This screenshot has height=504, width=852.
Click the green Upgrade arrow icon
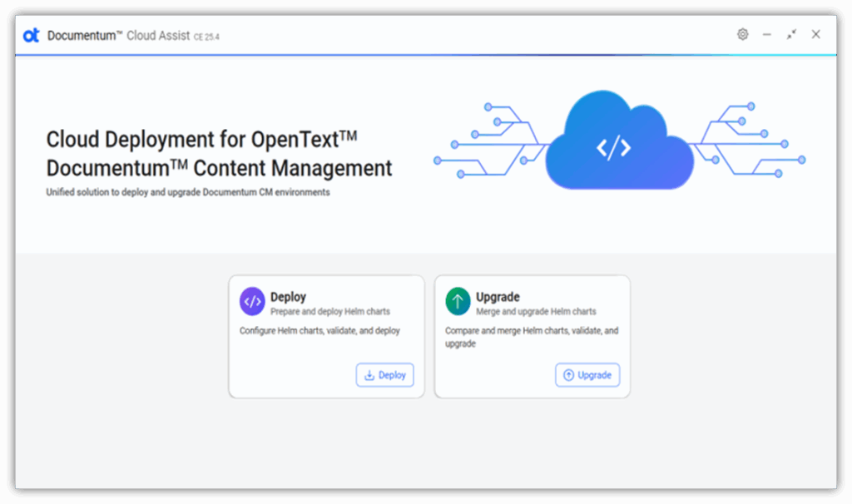[457, 301]
